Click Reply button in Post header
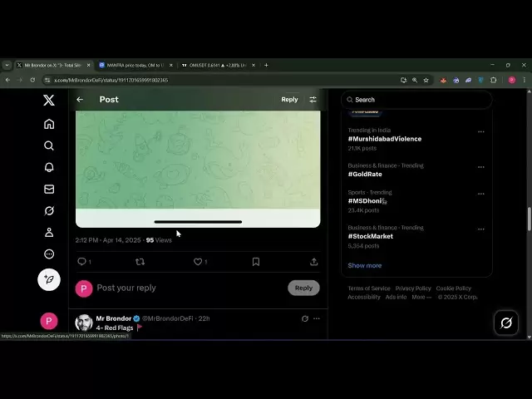This screenshot has height=399, width=532. (x=289, y=100)
